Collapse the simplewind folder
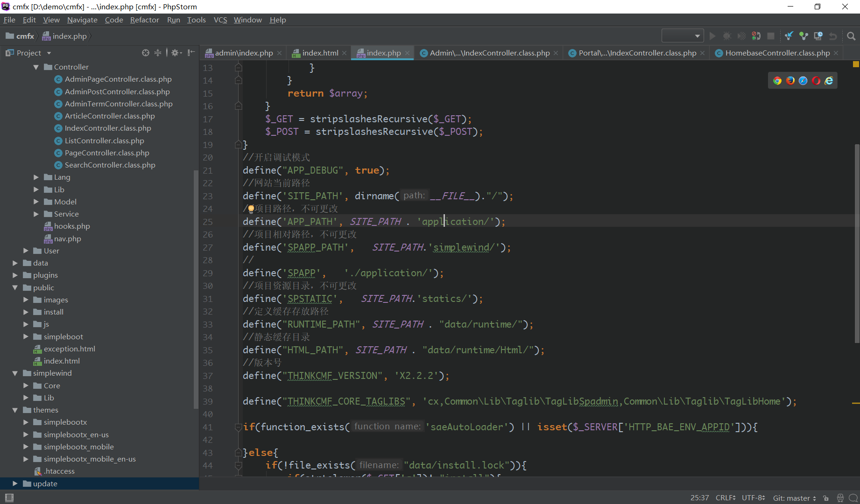The width and height of the screenshot is (860, 504). [x=15, y=373]
